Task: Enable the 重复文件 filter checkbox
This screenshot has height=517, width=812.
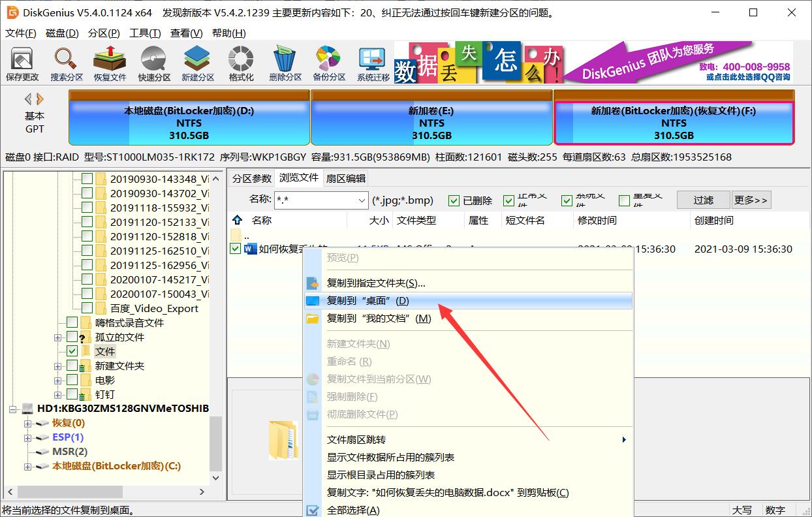Action: click(x=624, y=200)
